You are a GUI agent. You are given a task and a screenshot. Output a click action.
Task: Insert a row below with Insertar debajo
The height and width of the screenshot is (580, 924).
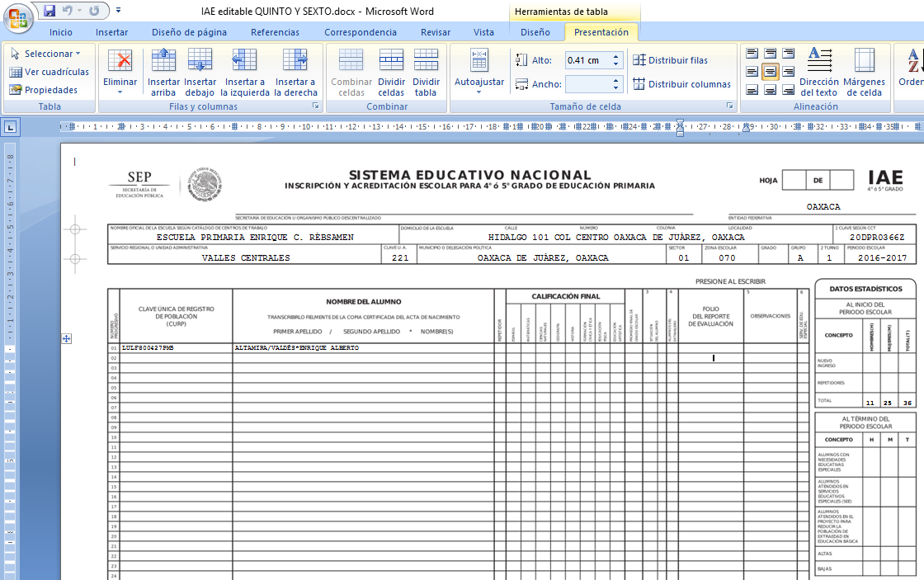coord(200,71)
